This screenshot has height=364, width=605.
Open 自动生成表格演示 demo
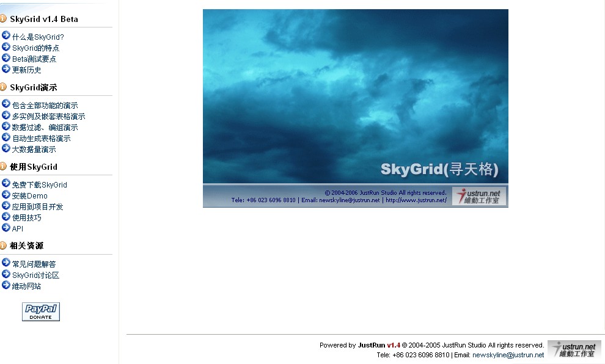(x=42, y=139)
